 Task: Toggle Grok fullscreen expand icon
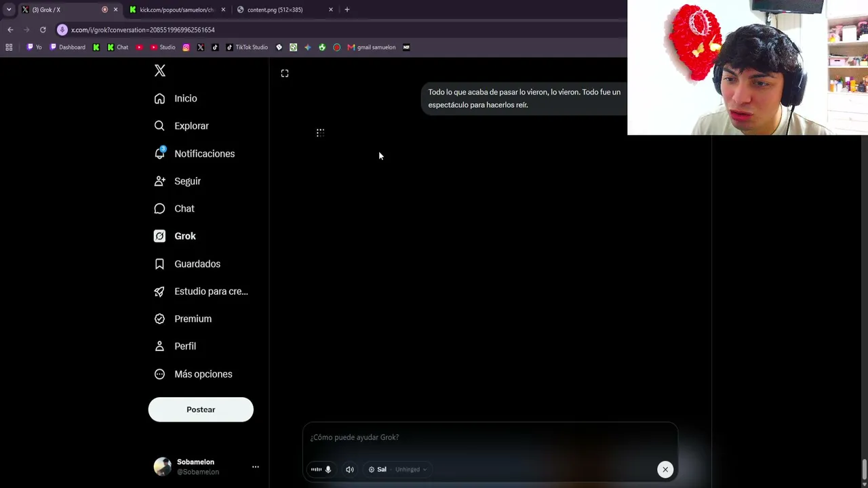(285, 73)
